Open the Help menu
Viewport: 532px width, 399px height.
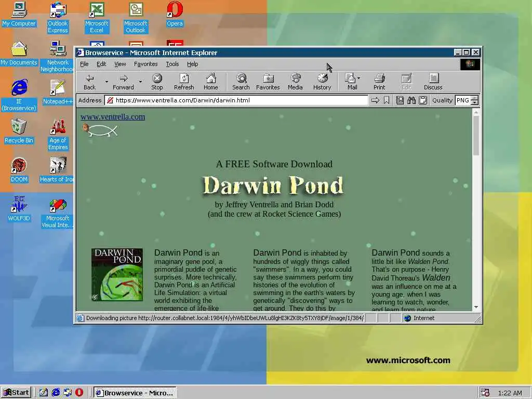[192, 64]
